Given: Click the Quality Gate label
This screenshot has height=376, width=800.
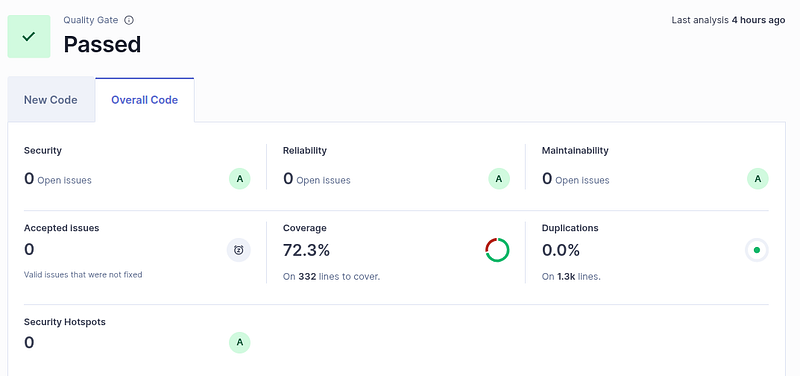Looking at the screenshot, I should click(x=91, y=20).
